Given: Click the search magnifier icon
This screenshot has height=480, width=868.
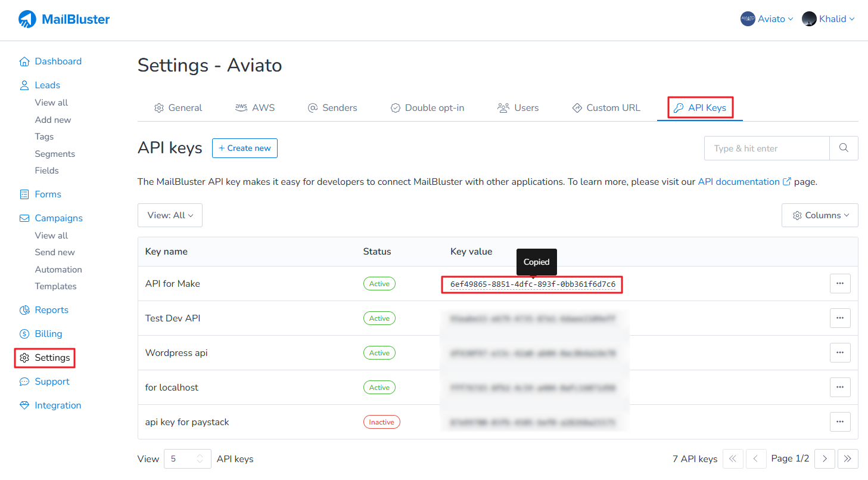Looking at the screenshot, I should (x=844, y=148).
